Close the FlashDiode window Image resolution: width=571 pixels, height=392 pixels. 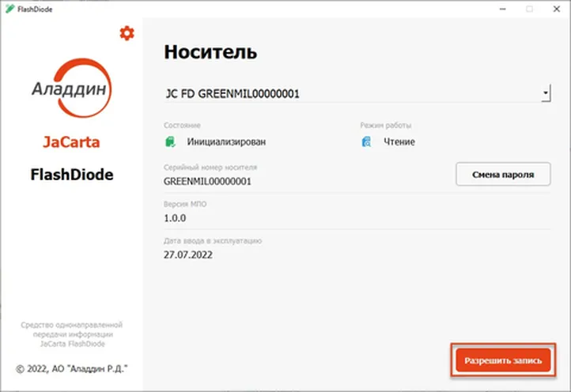(557, 9)
